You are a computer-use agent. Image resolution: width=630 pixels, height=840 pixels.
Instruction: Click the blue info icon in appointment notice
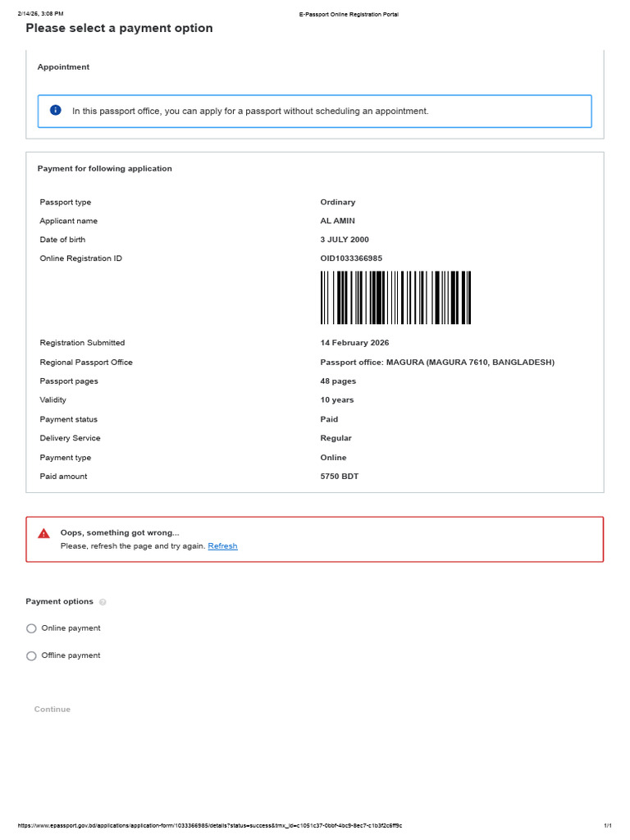(x=56, y=110)
